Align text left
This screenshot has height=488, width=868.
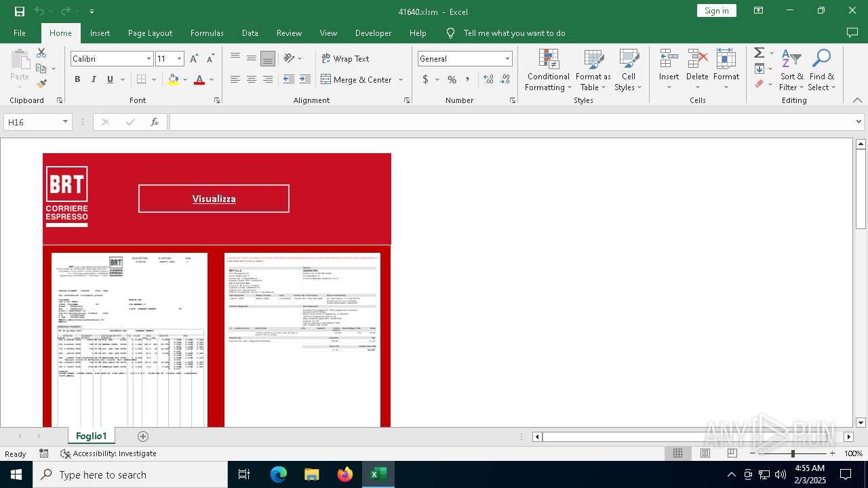235,79
